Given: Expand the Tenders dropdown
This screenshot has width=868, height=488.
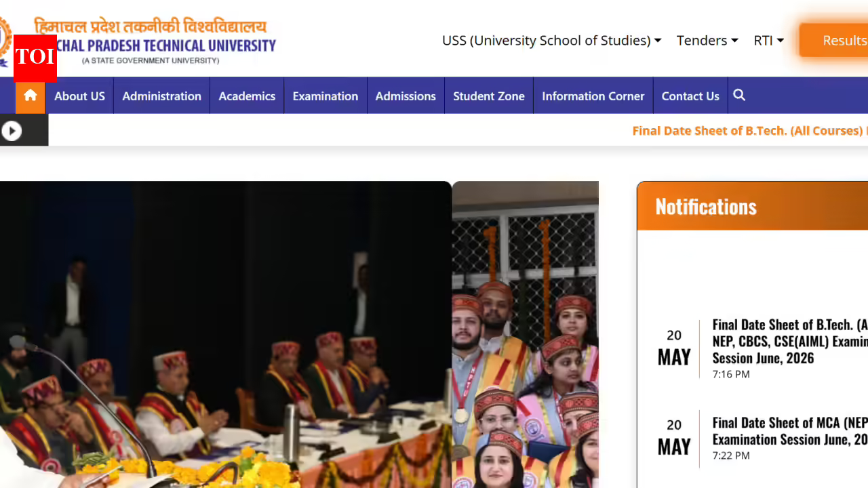Looking at the screenshot, I should (x=707, y=41).
